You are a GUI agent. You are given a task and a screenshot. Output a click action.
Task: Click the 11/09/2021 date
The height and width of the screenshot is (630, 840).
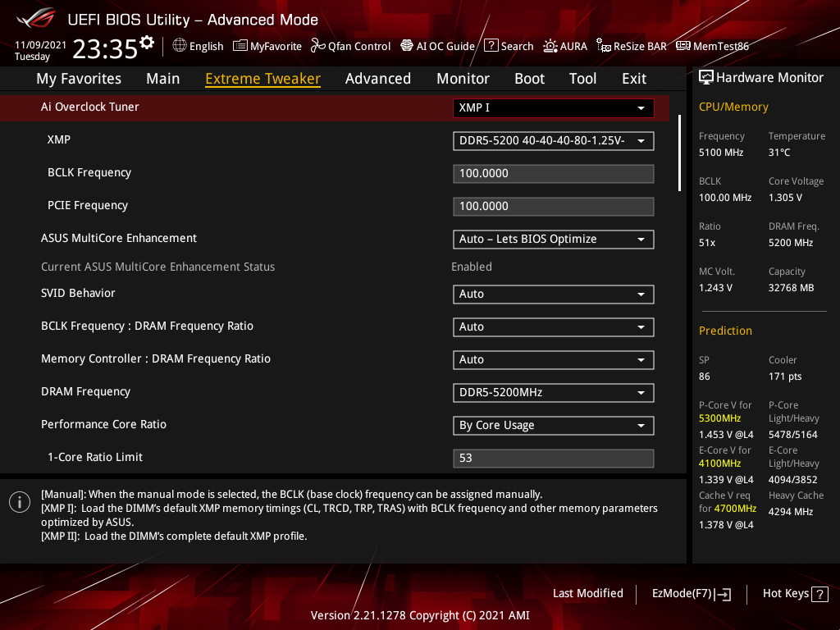tap(40, 45)
